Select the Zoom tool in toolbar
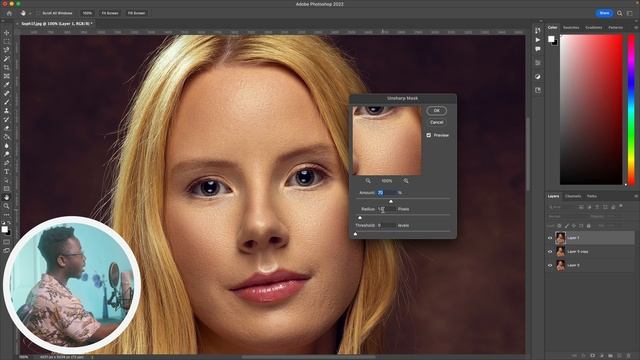Image resolution: width=640 pixels, height=360 pixels. click(x=7, y=206)
